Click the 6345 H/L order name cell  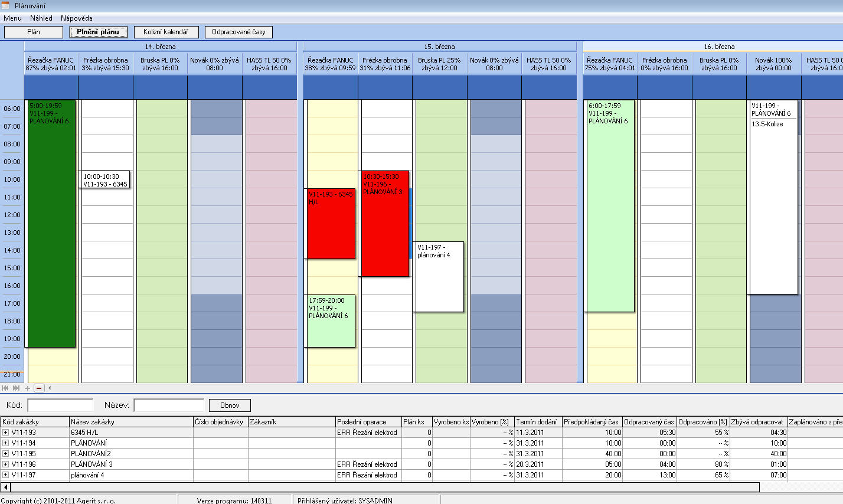(x=131, y=433)
